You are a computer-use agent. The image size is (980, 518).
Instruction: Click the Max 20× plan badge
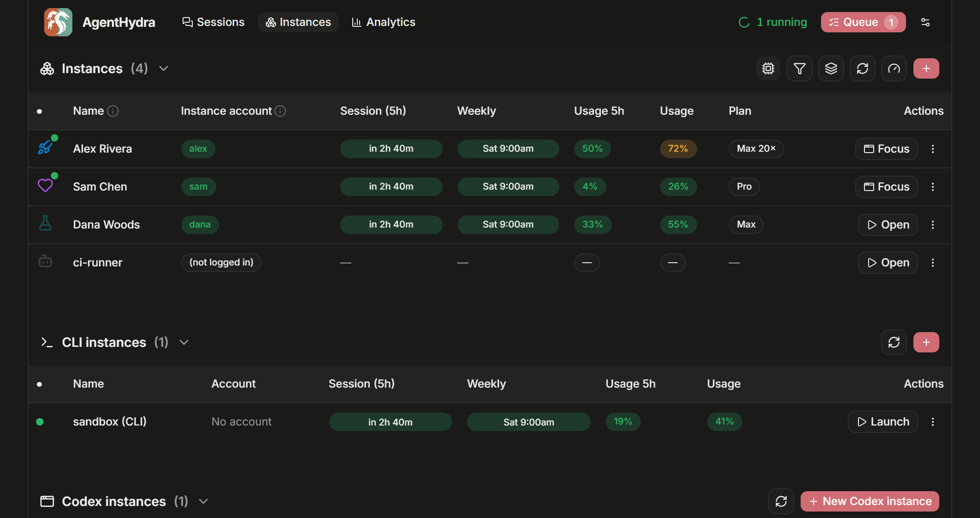coord(756,149)
